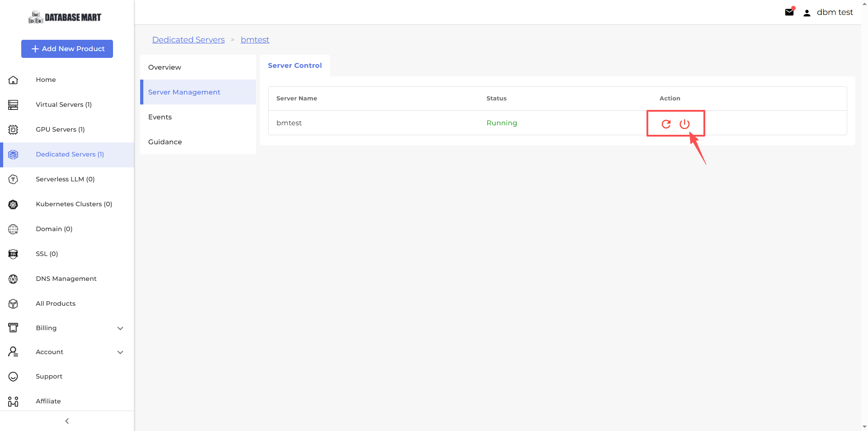The width and height of the screenshot is (868, 431).
Task: Open Kubernetes Clusters (0) page
Action: (x=74, y=204)
